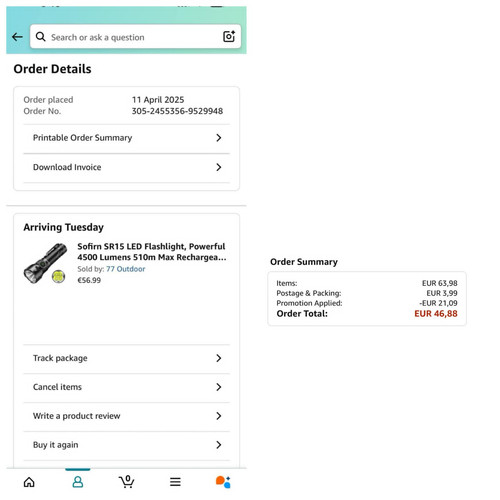Go to the Home tab icon
The width and height of the screenshot is (500, 500).
[x=29, y=482]
